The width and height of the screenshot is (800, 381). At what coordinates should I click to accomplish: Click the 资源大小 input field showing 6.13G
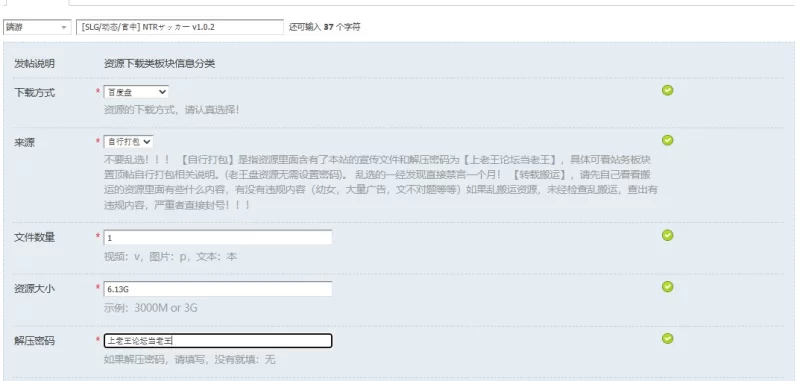218,289
